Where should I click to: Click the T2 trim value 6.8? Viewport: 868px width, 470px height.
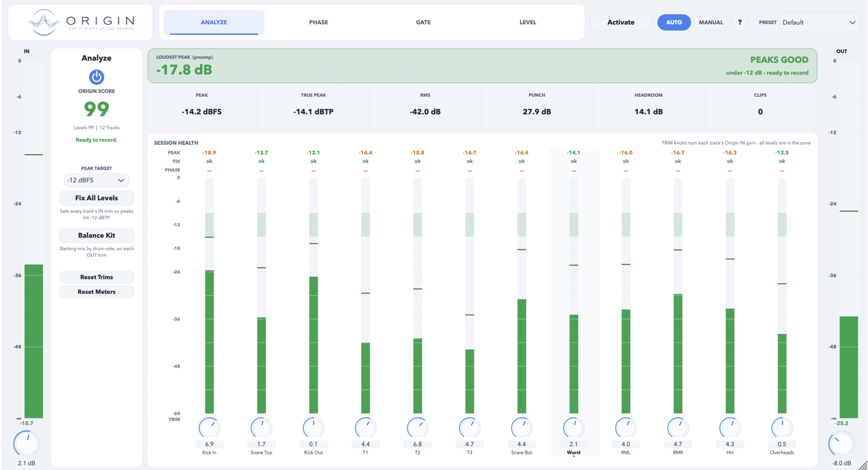418,445
